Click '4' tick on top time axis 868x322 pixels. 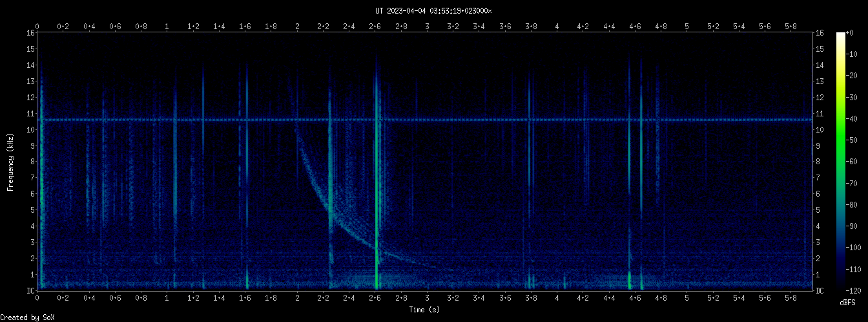(x=557, y=27)
